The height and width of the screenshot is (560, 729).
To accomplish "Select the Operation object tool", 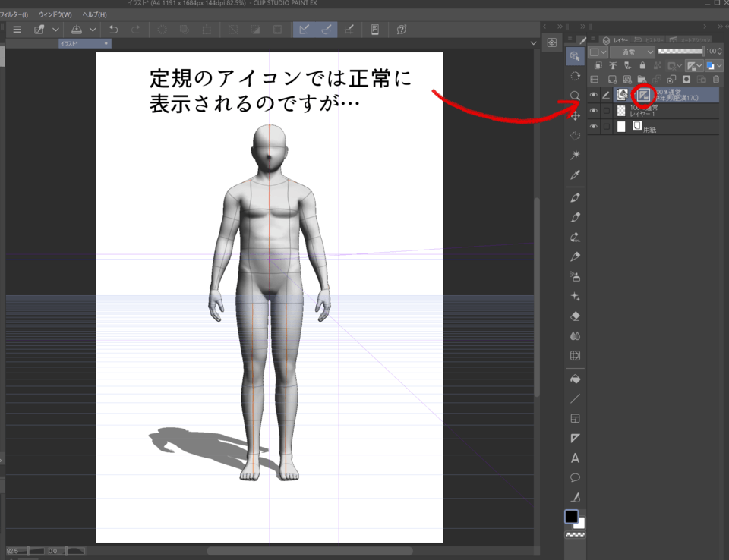I will point(575,56).
